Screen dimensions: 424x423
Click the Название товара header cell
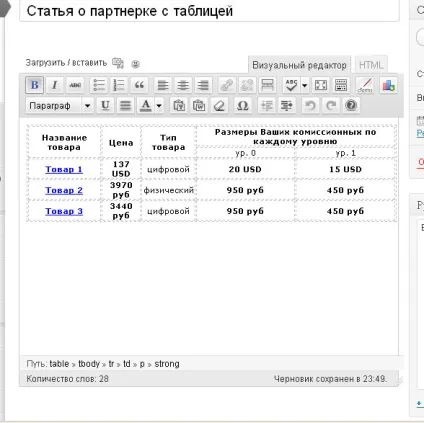[x=64, y=142]
